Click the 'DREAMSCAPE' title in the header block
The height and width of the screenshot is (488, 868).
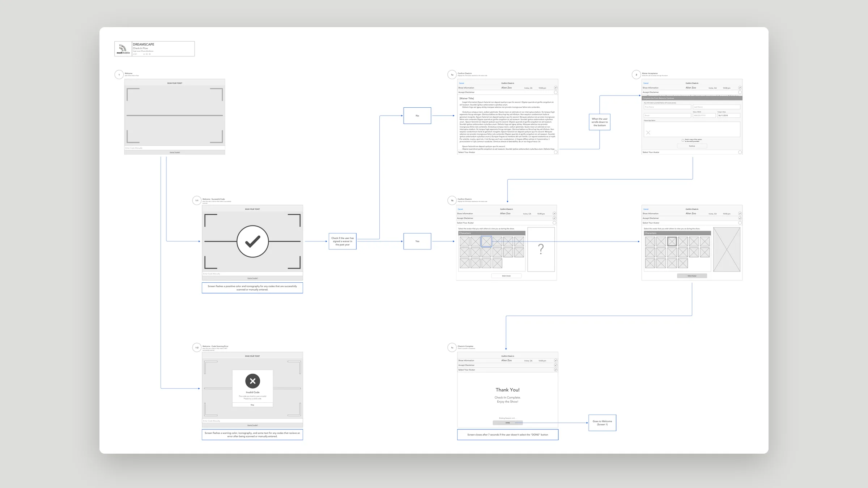coord(144,44)
